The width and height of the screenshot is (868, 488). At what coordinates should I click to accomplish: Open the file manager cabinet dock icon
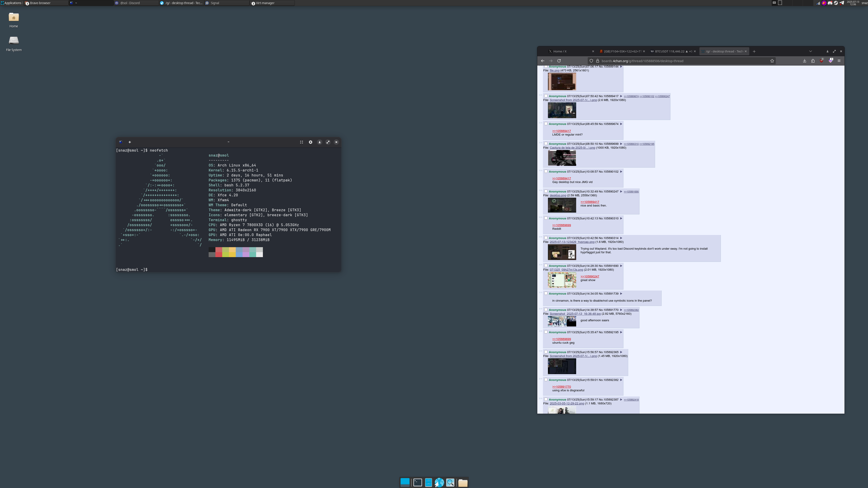428,482
